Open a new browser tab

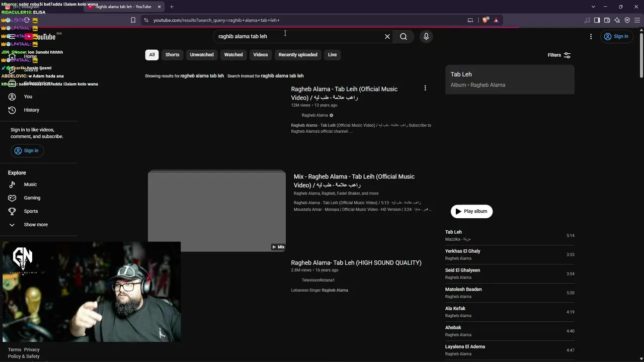click(x=172, y=7)
